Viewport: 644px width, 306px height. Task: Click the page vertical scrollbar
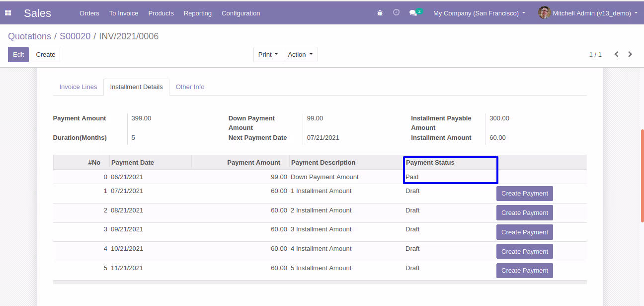[x=642, y=175]
